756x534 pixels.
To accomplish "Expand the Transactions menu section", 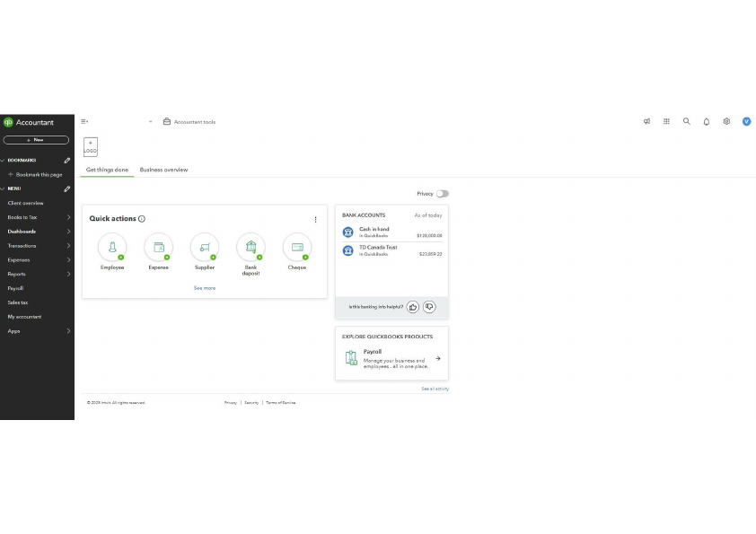I will pyautogui.click(x=36, y=245).
